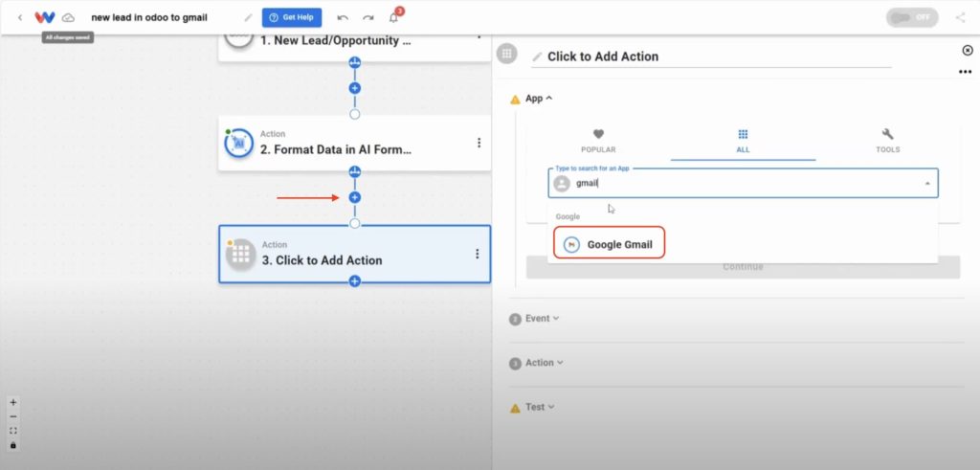Redo the last change
This screenshot has height=470, width=980.
tap(368, 17)
